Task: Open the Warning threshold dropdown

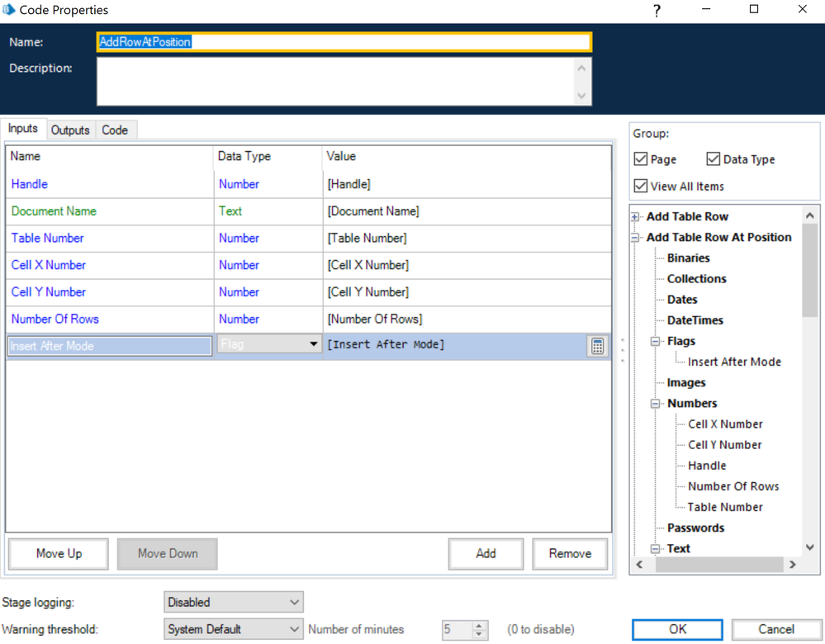Action: (x=234, y=629)
